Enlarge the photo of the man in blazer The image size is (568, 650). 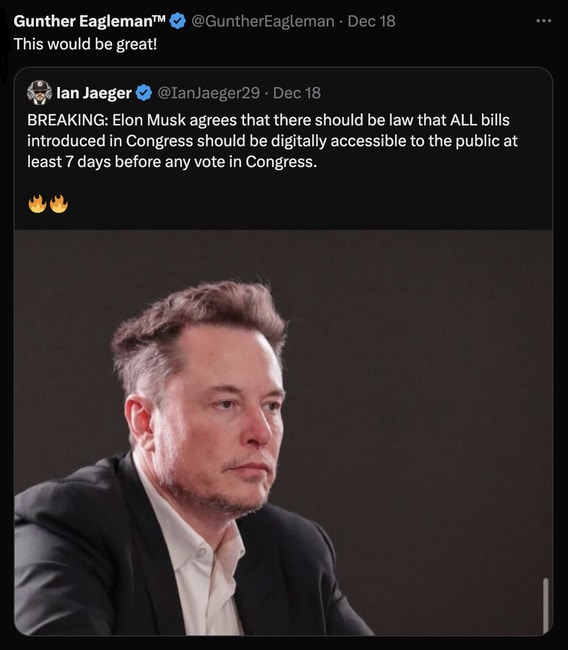coord(283,432)
